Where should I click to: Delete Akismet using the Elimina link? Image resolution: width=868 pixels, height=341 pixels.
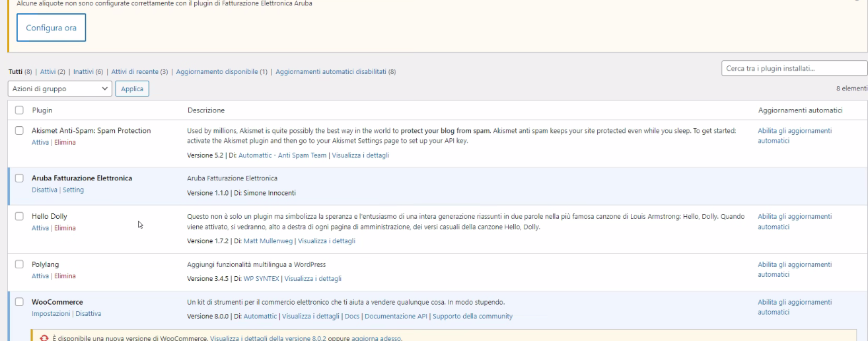tap(65, 142)
